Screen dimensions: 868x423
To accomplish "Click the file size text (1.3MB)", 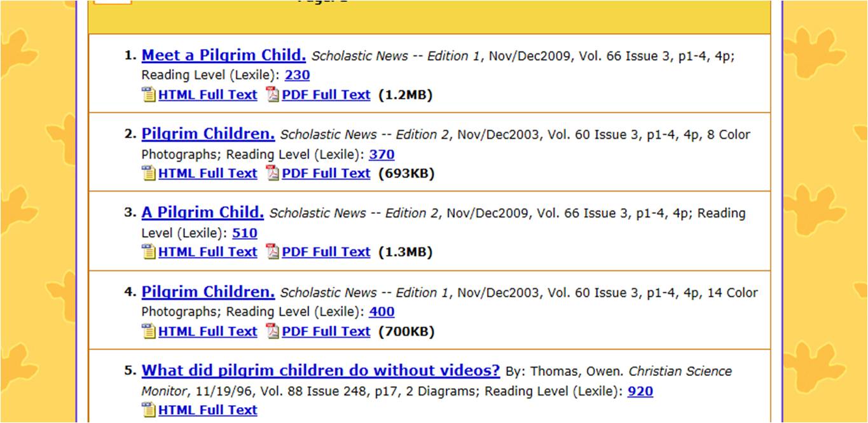I will click(405, 253).
